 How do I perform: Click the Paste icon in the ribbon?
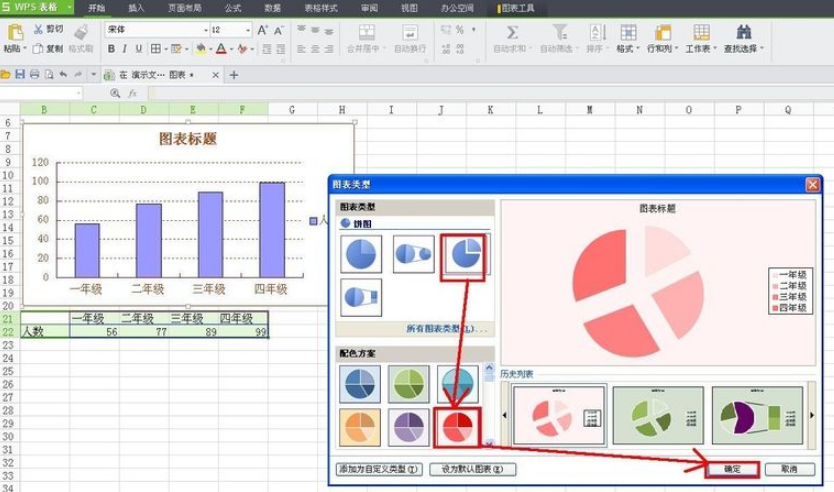pyautogui.click(x=15, y=33)
